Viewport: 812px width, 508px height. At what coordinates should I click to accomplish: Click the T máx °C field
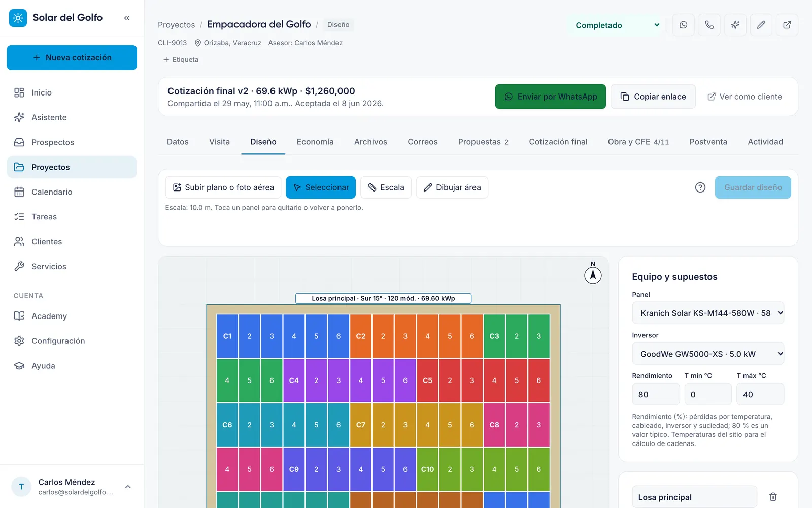pyautogui.click(x=760, y=394)
